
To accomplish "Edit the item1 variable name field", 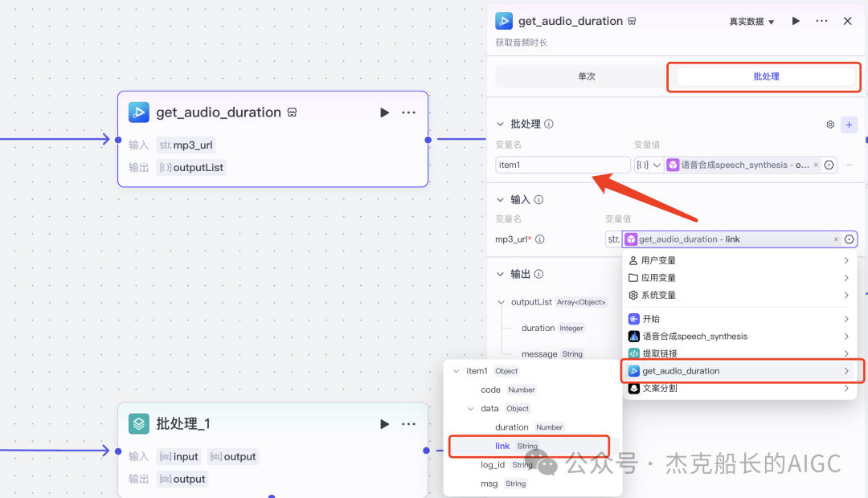I will click(563, 165).
